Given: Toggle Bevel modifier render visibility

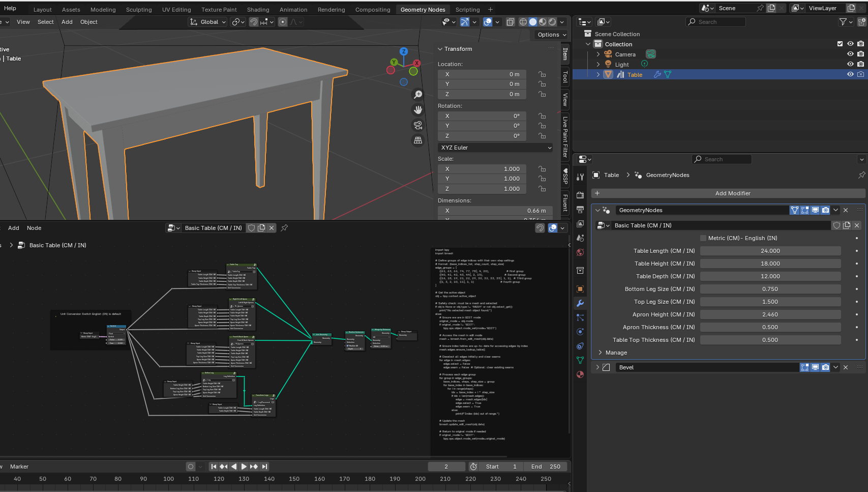Looking at the screenshot, I should (x=825, y=367).
